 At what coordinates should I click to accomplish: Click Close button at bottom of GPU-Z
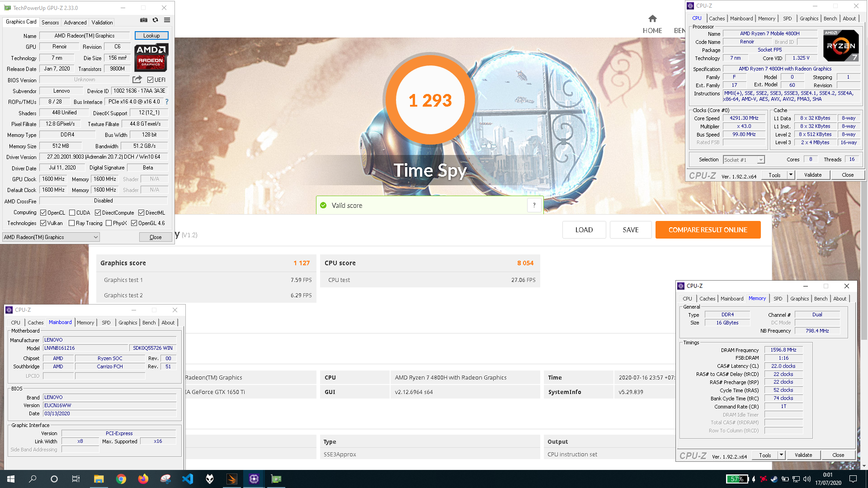pos(156,237)
